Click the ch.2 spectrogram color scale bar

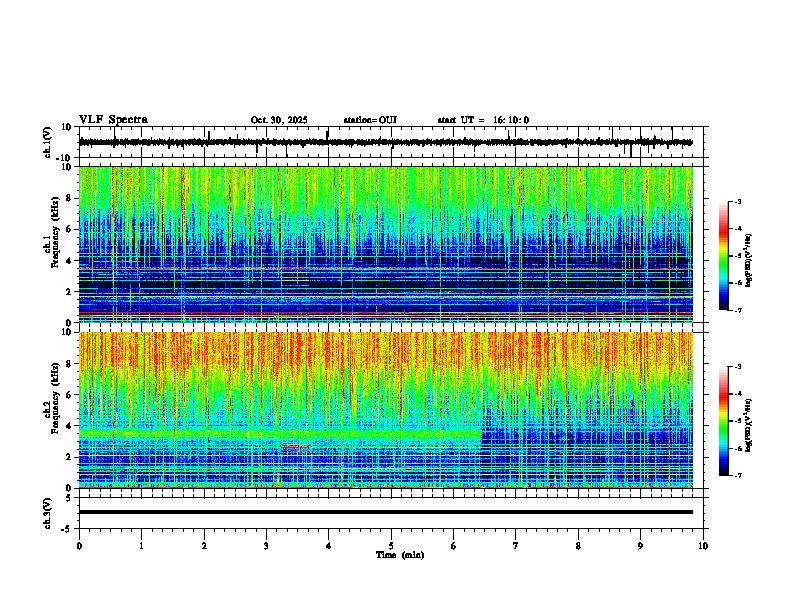pos(724,421)
